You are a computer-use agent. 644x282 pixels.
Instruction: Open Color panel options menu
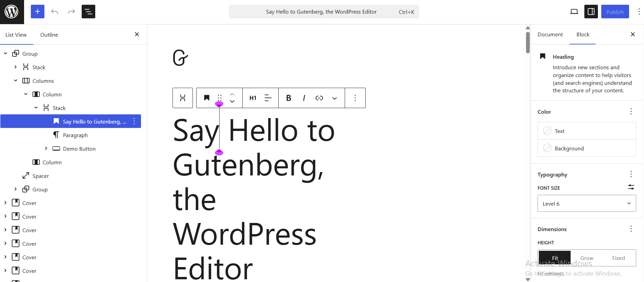coord(631,111)
